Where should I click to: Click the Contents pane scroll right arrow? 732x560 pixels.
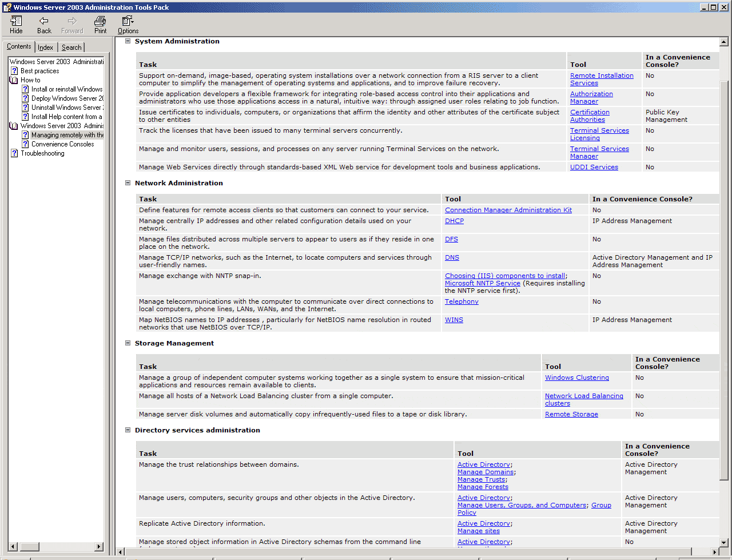pos(99,547)
